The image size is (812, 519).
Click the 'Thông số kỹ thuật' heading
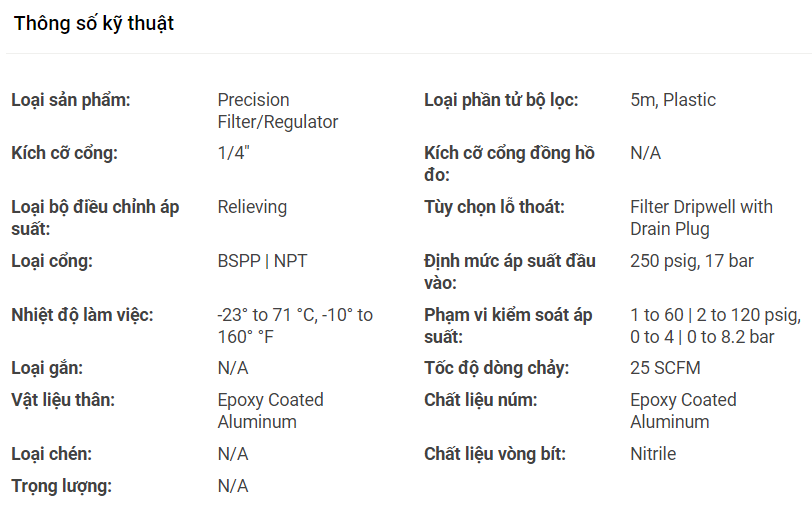[94, 23]
